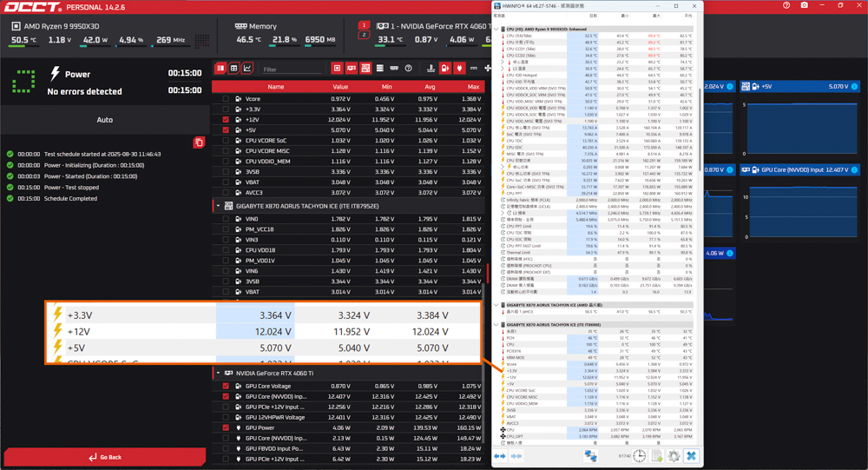Uncheck the GPU Power checkbox
The height and width of the screenshot is (470, 868).
[226, 428]
